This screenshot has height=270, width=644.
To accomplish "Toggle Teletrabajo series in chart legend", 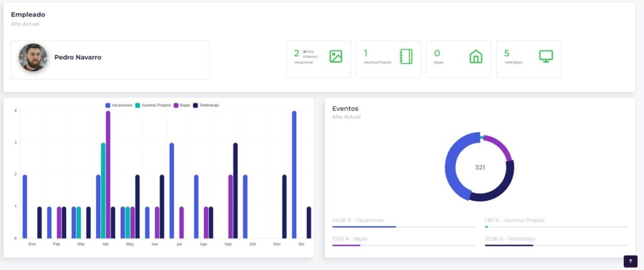I will click(206, 105).
